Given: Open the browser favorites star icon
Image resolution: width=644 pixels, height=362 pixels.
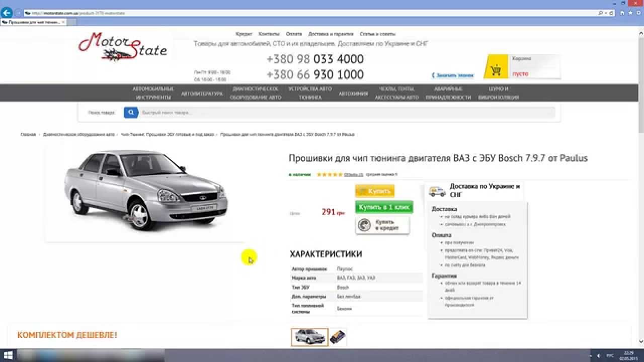Looking at the screenshot, I should coord(630,13).
